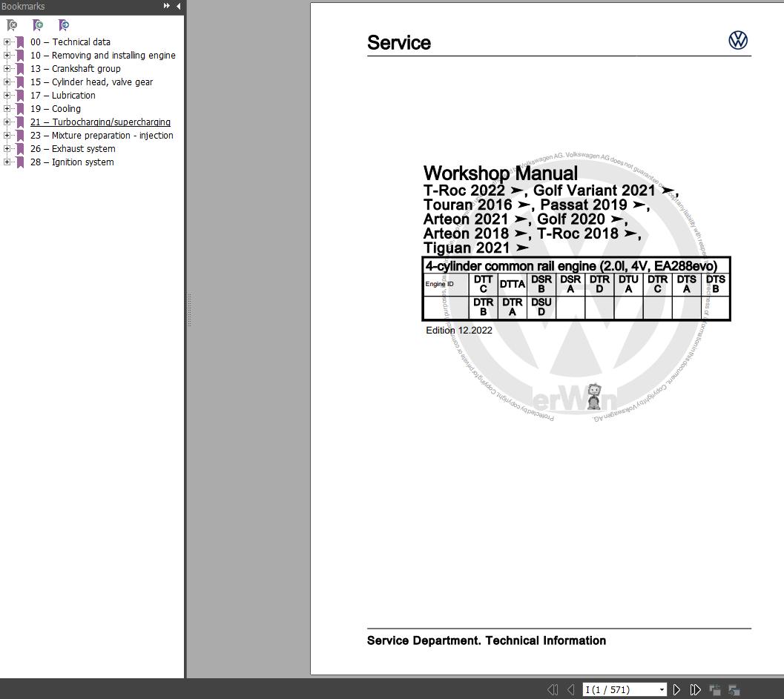Expand the "00 – Technical data" bookmark
This screenshot has height=699, width=784.
click(x=7, y=42)
